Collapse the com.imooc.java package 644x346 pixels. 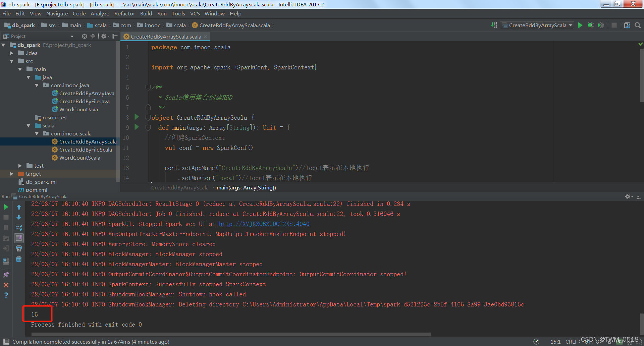[x=37, y=85]
